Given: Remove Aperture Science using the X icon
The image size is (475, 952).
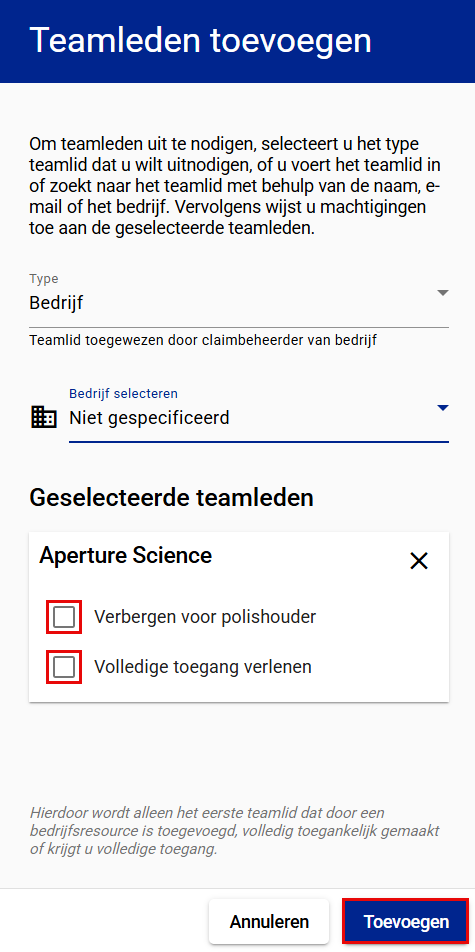Looking at the screenshot, I should pos(419,562).
